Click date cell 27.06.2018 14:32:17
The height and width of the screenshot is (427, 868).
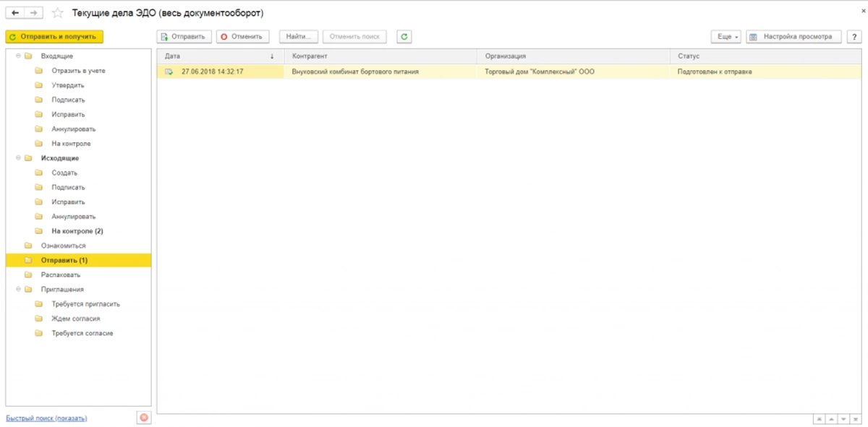[220, 72]
